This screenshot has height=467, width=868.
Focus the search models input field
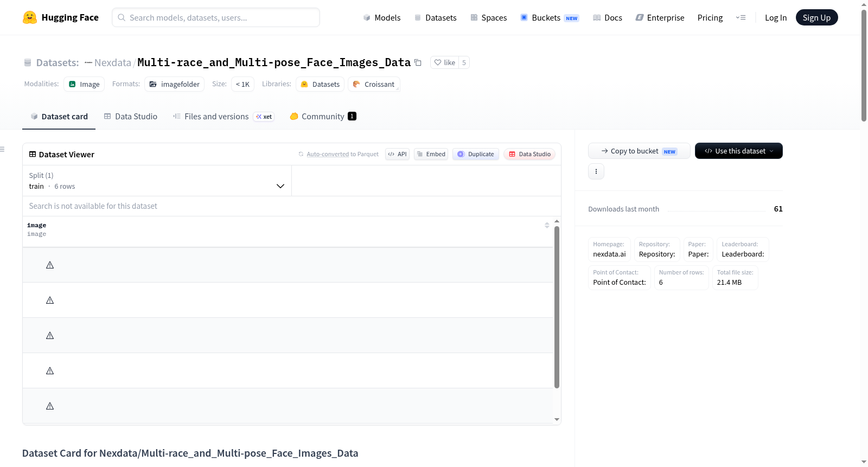(216, 17)
